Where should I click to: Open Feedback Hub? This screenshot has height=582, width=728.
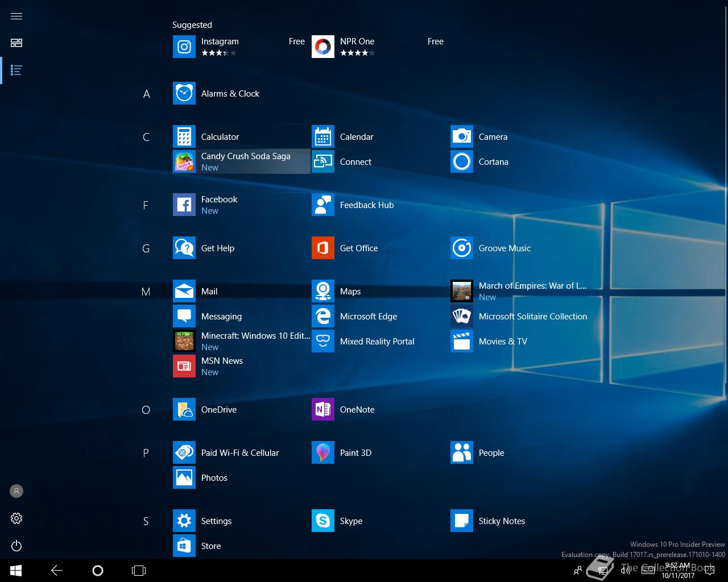pyautogui.click(x=380, y=205)
